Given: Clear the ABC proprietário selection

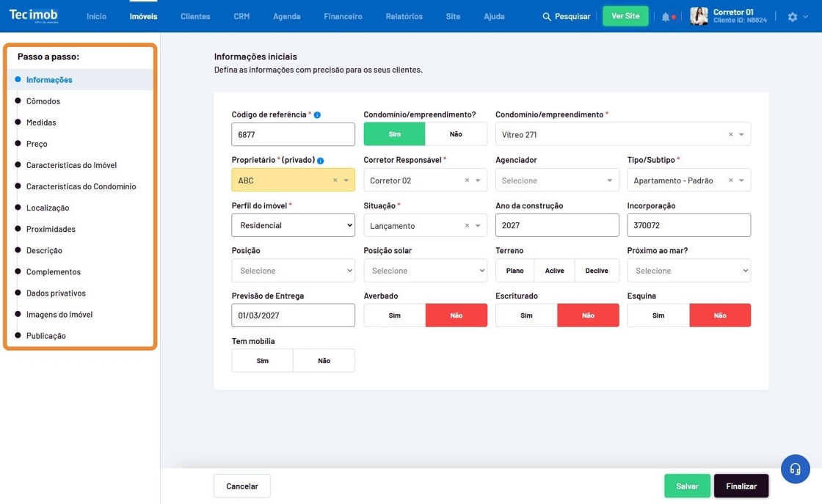Looking at the screenshot, I should [335, 180].
